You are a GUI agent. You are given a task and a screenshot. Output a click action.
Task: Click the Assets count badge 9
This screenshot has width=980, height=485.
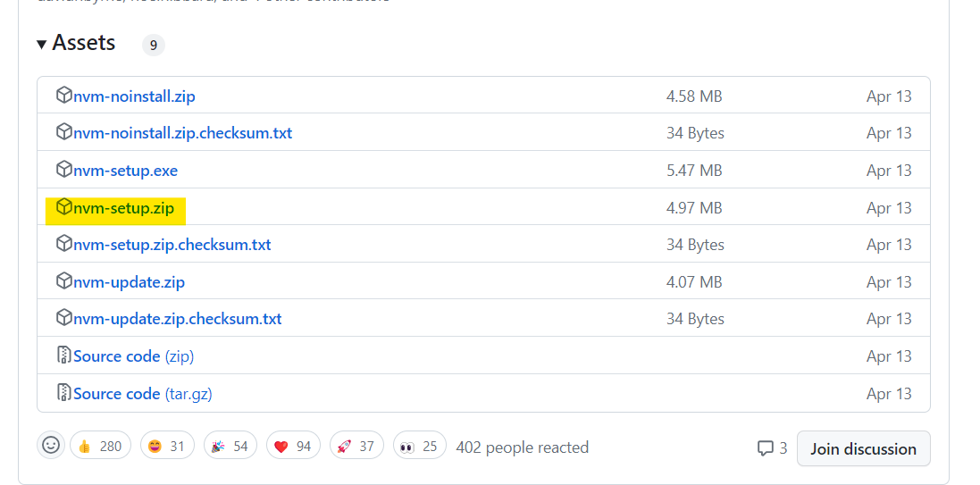(x=153, y=46)
